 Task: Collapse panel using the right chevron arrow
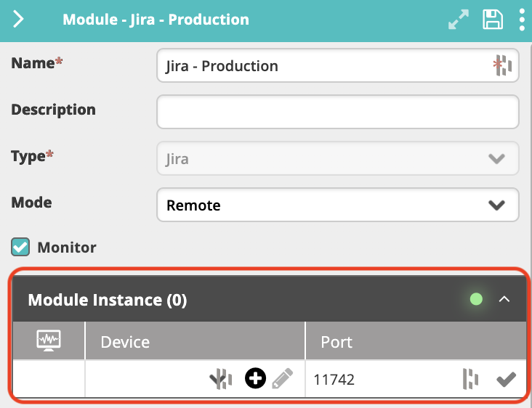(x=18, y=19)
